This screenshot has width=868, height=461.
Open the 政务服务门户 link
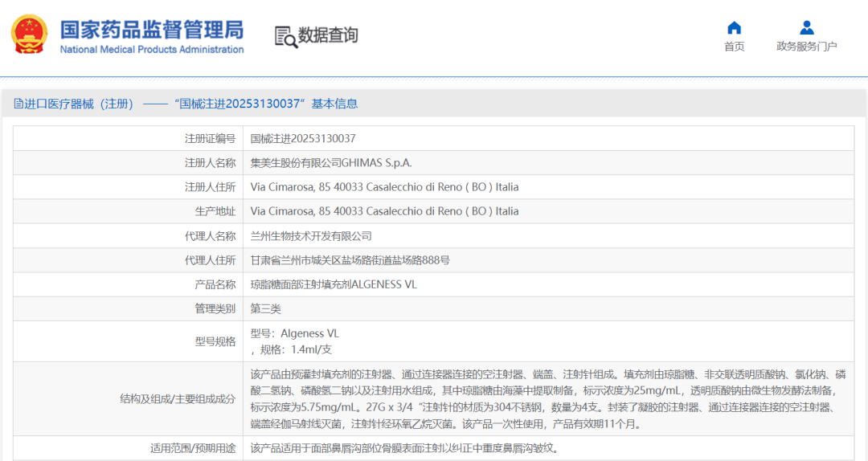pos(807,47)
